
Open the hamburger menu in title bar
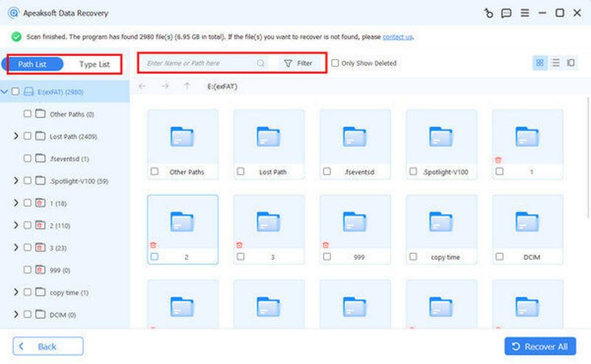pos(525,13)
